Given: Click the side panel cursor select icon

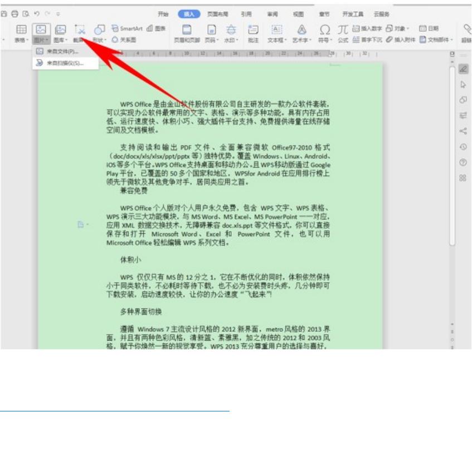Looking at the screenshot, I should point(463,85).
